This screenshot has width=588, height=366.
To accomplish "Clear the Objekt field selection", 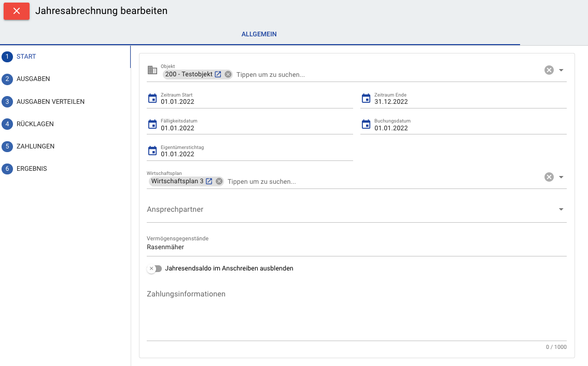I will 549,70.
